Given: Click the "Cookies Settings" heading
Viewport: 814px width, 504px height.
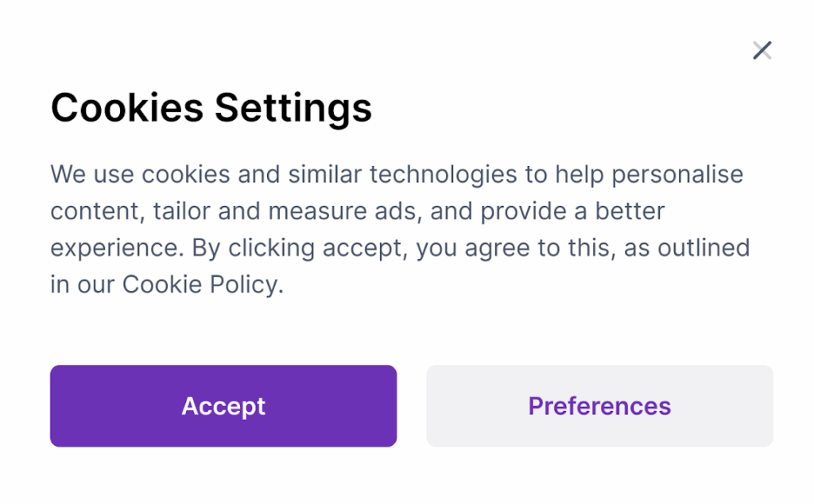Looking at the screenshot, I should (x=211, y=107).
